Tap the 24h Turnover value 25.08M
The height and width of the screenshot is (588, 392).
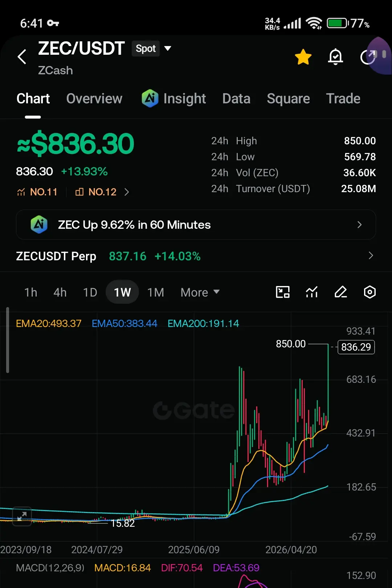358,189
